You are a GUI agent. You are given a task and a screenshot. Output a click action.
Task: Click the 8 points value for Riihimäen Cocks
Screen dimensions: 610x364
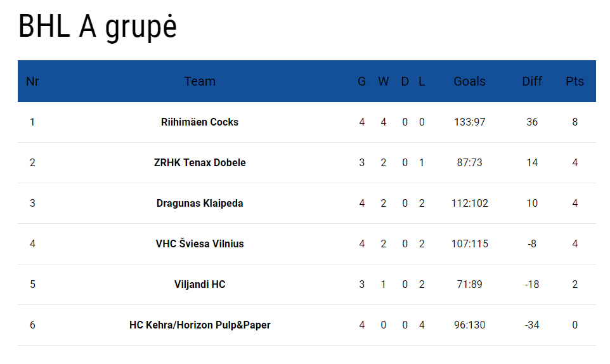click(574, 122)
